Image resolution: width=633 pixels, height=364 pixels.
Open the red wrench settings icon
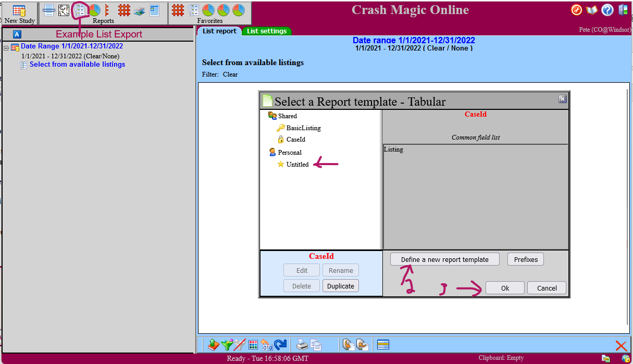click(576, 10)
